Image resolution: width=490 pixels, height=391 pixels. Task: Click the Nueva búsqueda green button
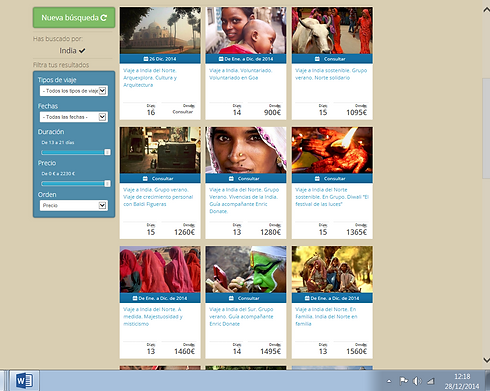[74, 18]
